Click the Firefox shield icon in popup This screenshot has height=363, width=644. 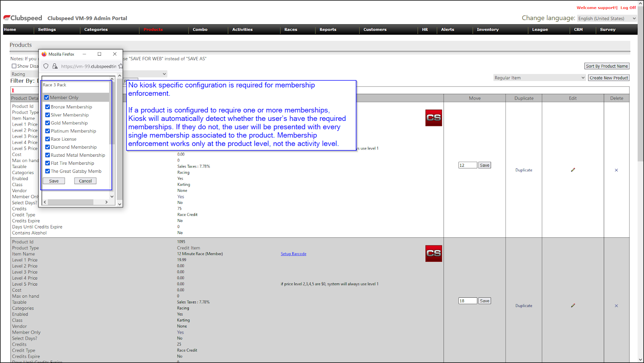point(46,66)
